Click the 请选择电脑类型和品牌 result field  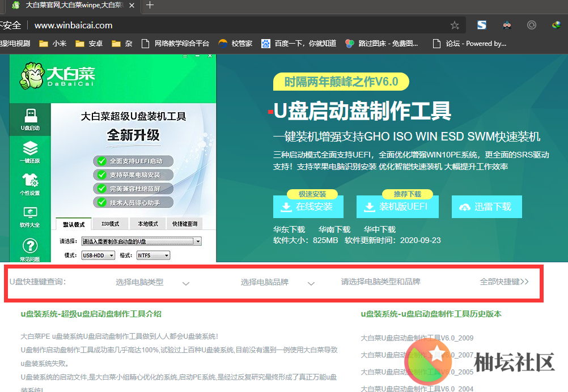[x=381, y=282]
